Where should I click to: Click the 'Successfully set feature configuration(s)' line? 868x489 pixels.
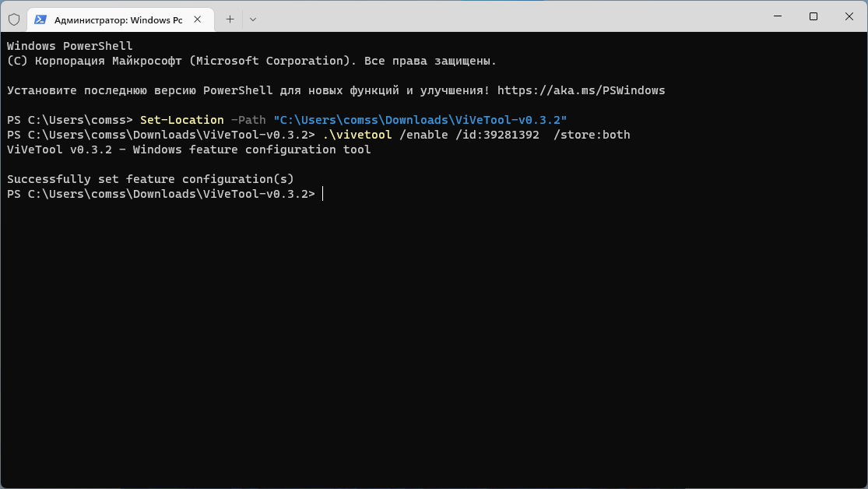[150, 179]
